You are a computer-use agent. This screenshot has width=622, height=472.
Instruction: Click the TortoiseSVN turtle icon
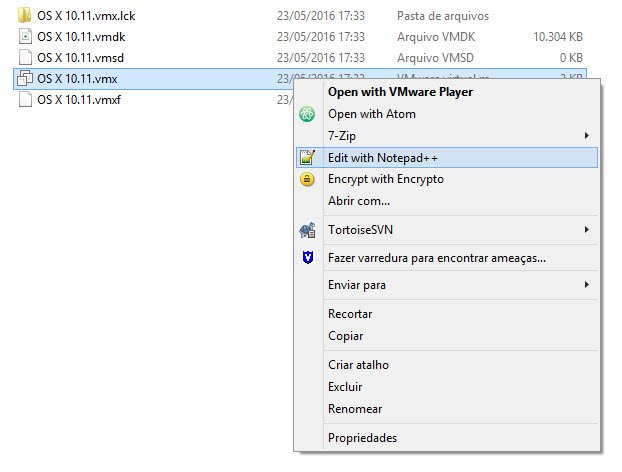(x=307, y=230)
